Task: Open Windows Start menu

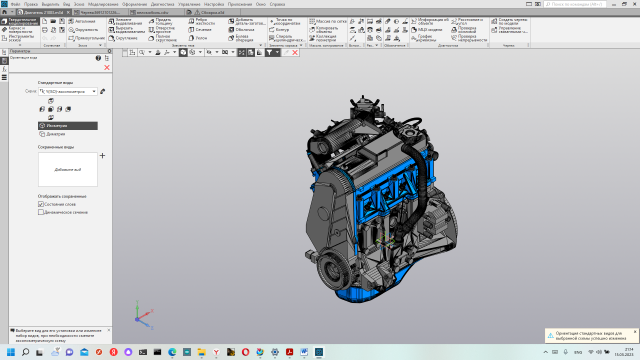Action: click(11, 352)
